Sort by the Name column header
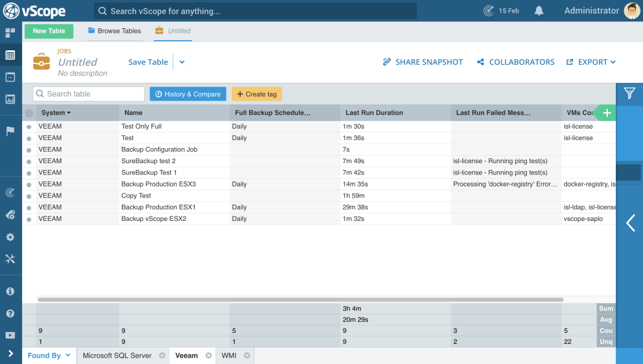This screenshot has width=643, height=364. (x=133, y=112)
